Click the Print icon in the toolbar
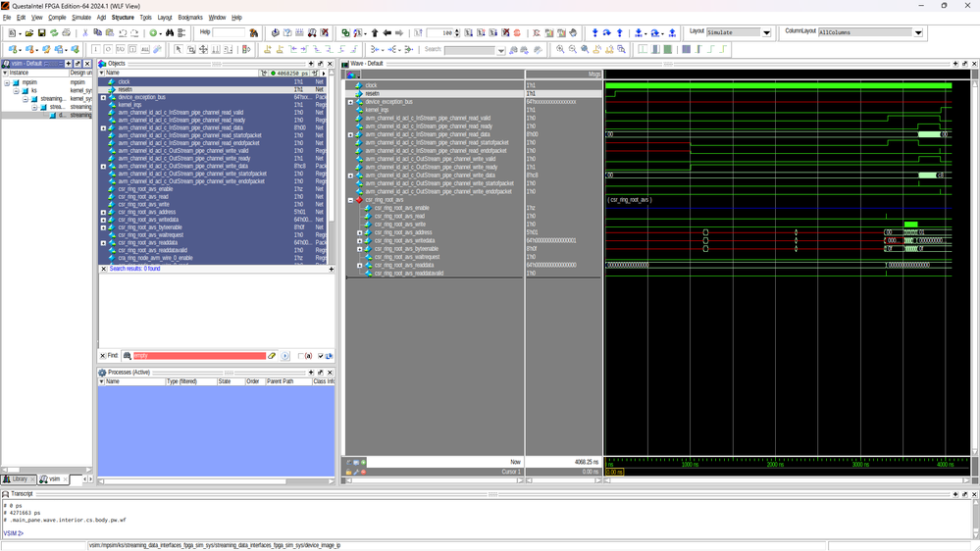 pos(66,33)
